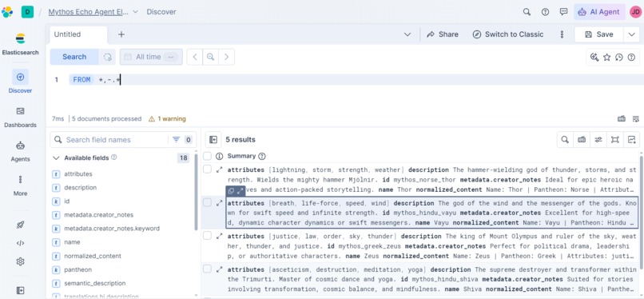Click the refresh icon next to Search

tap(107, 57)
